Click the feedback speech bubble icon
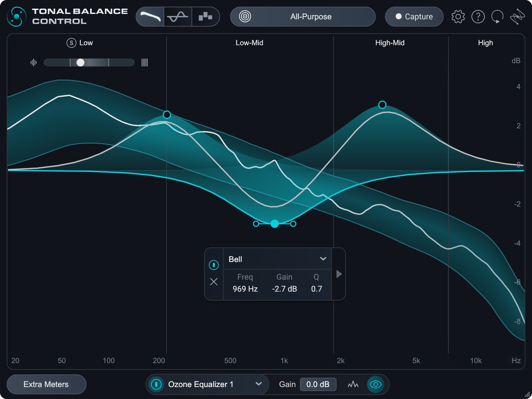The width and height of the screenshot is (532, 399). tap(497, 17)
